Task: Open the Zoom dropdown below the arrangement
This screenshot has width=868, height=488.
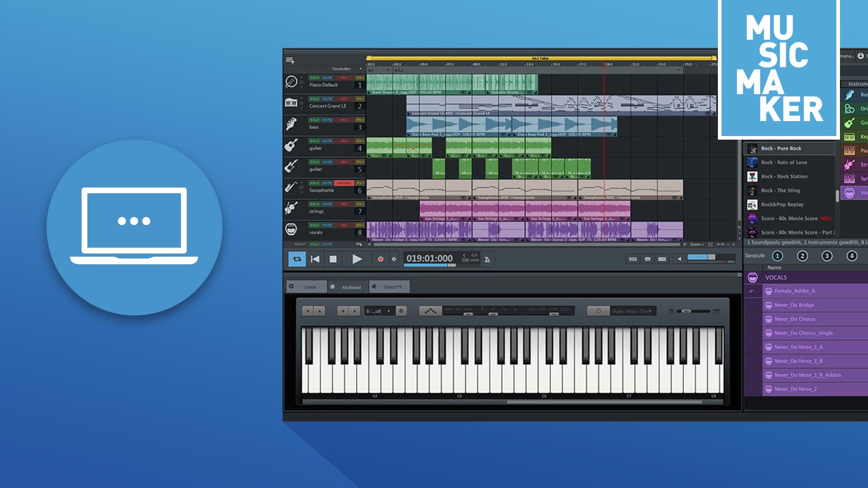Action: click(x=697, y=244)
